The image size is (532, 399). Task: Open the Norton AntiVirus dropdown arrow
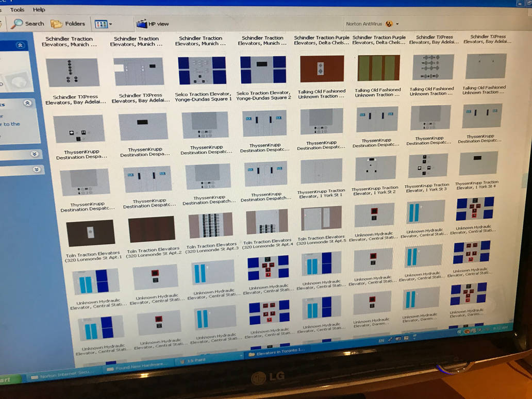click(397, 24)
